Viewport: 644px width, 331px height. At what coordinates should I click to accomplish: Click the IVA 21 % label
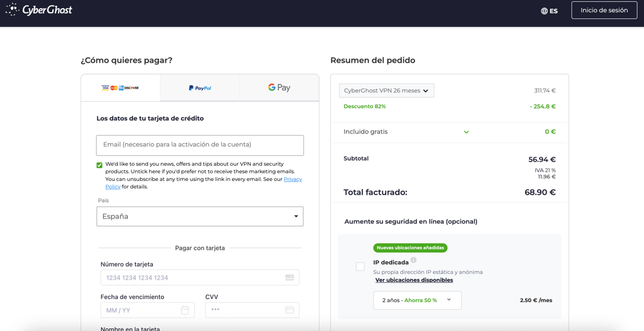tap(545, 170)
